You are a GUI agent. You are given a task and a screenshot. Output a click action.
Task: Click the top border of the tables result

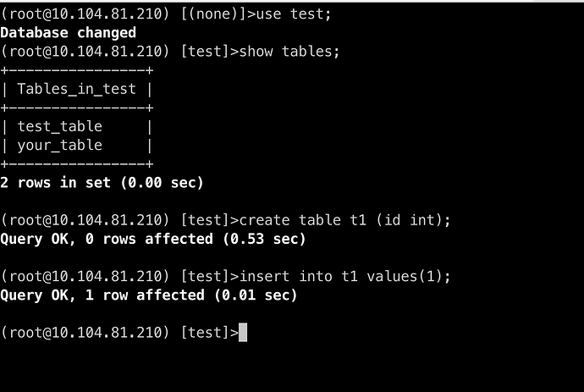point(77,70)
